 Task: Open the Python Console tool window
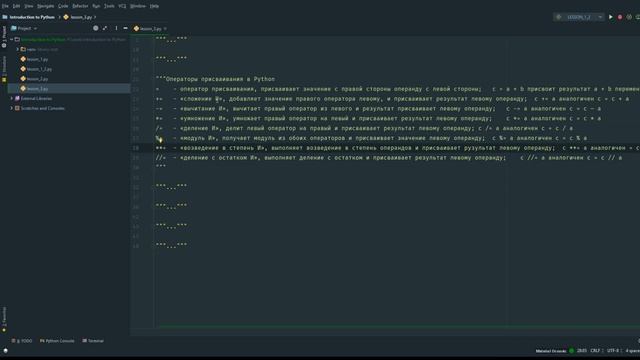click(x=57, y=341)
